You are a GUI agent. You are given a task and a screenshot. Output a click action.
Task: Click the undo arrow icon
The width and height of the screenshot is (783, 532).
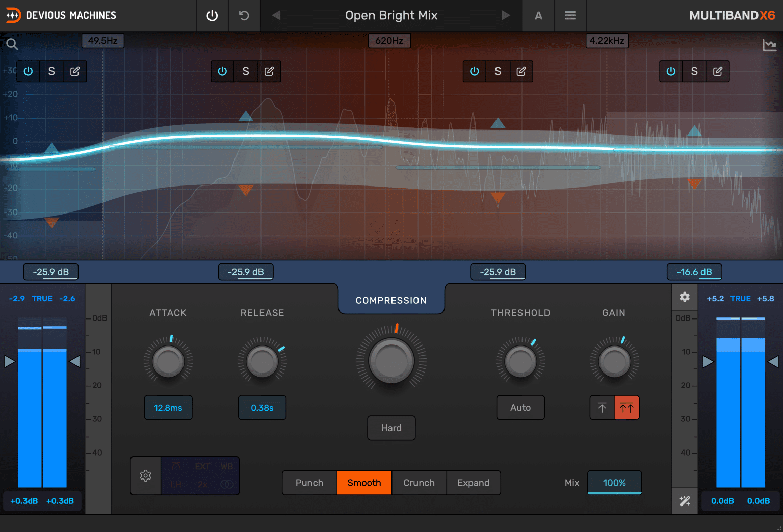pos(244,15)
